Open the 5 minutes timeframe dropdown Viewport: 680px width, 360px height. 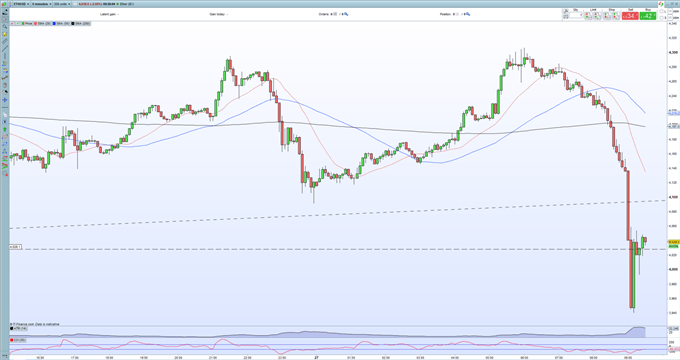pos(42,4)
